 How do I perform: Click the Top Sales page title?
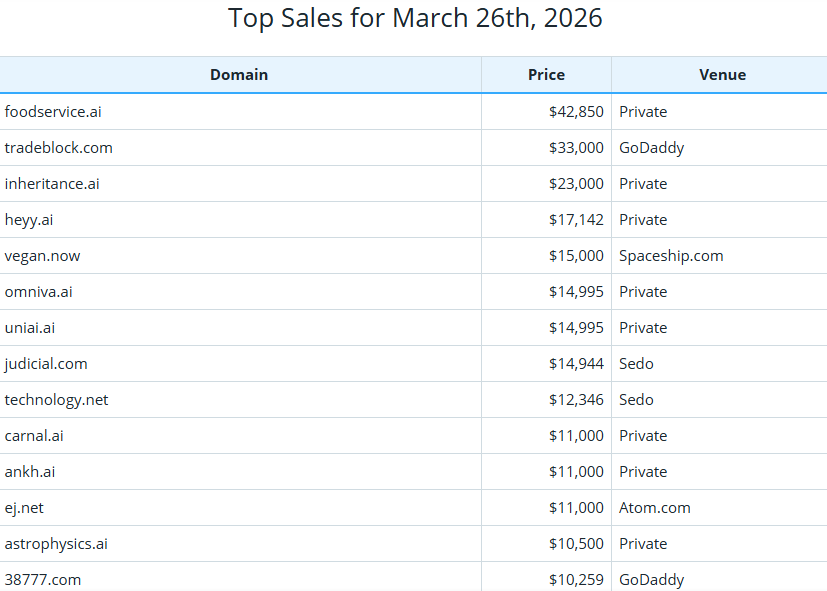pos(413,18)
